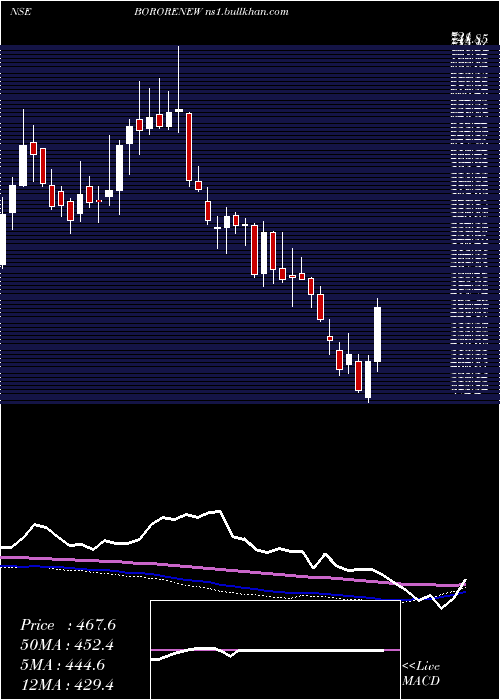Click the 5MA : 444.6 value

coord(63,665)
